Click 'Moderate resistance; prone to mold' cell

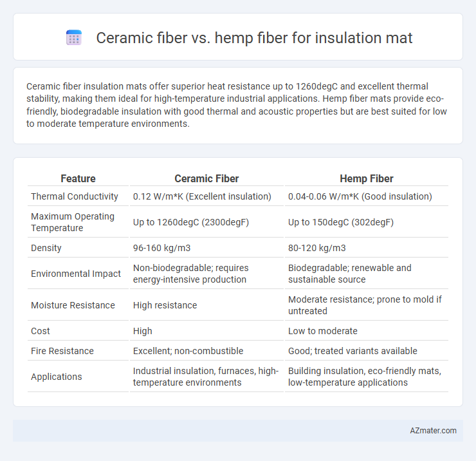pos(365,305)
